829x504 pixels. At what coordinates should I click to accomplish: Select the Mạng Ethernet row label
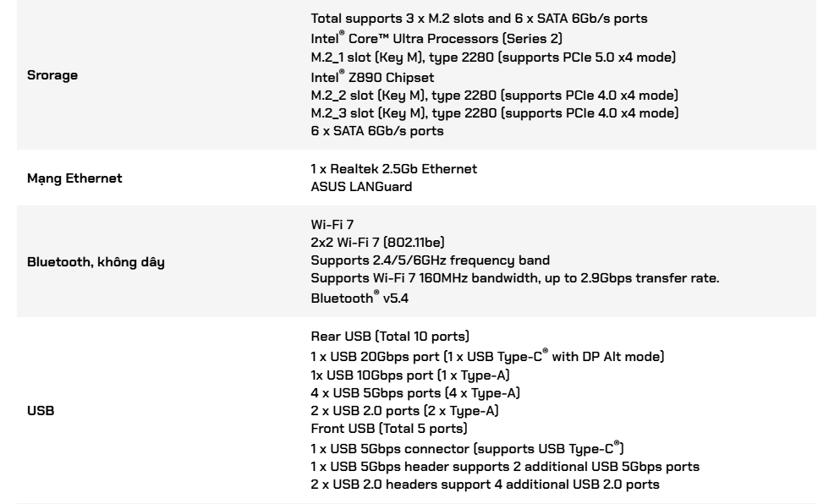point(74,178)
